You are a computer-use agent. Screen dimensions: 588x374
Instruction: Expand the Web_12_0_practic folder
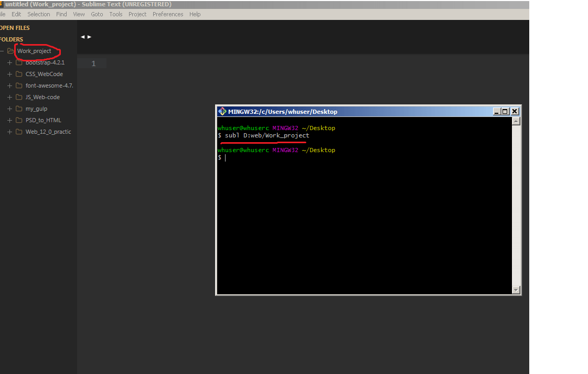(x=10, y=132)
